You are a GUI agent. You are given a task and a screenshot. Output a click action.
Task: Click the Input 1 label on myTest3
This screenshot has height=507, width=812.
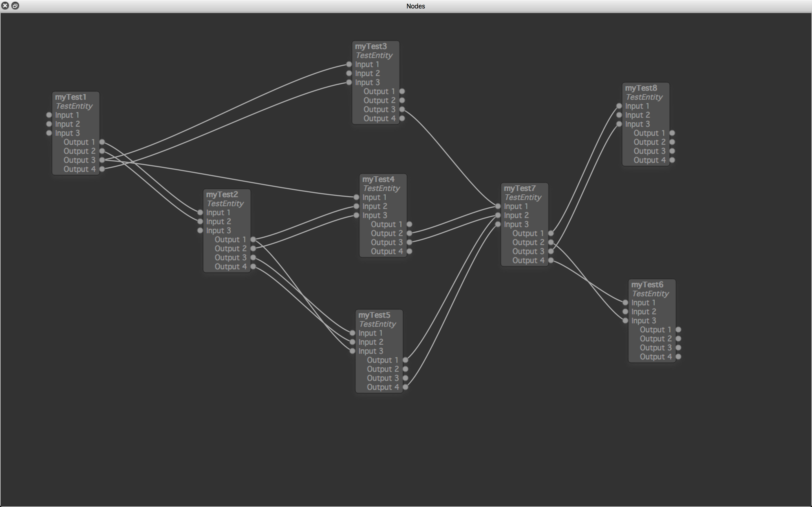(367, 65)
